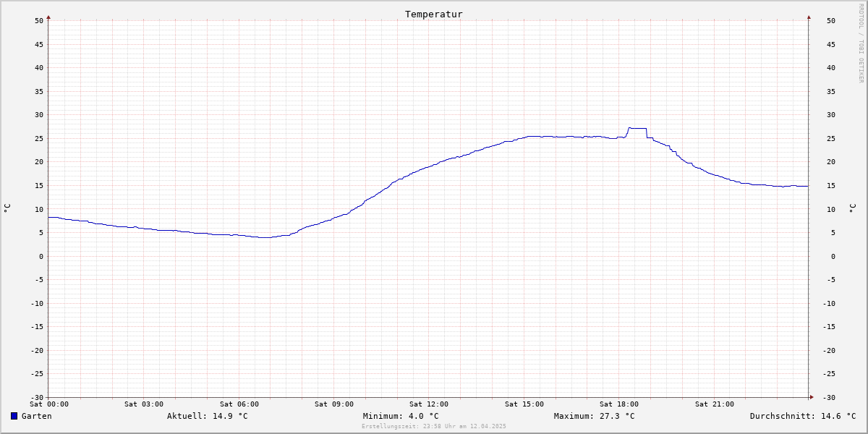Image resolution: width=868 pixels, height=434 pixels.
Task: Click the 45 label on right y-axis
Action: tap(831, 44)
